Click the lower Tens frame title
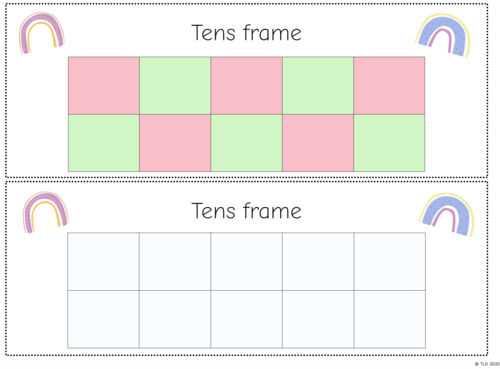 (246, 211)
